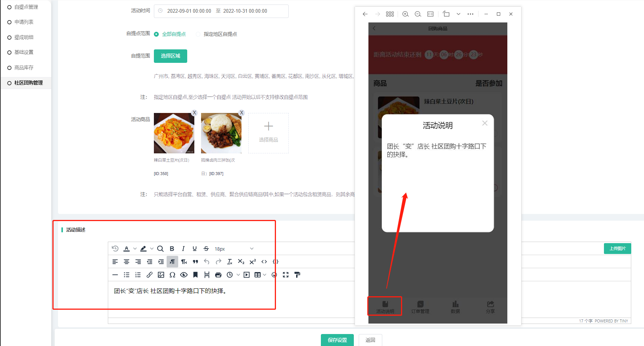Select the 指定地区自提点 radio option
The height and width of the screenshot is (346, 644).
216,34
